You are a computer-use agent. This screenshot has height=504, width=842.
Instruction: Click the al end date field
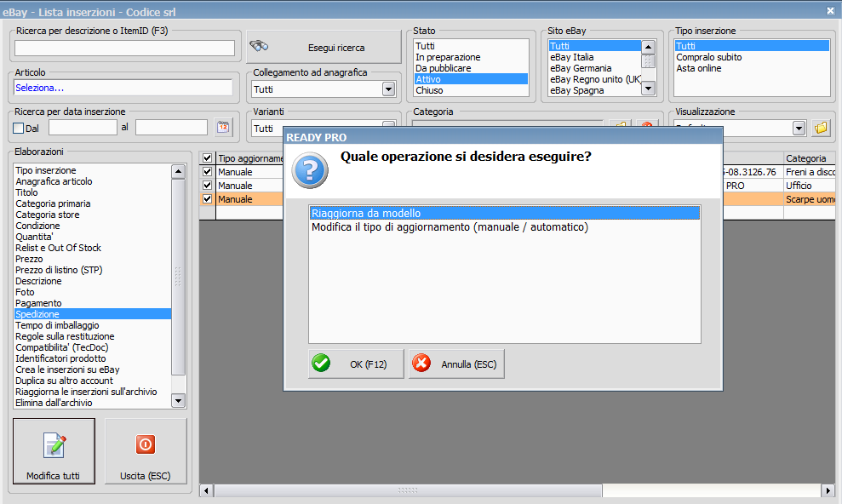[171, 127]
